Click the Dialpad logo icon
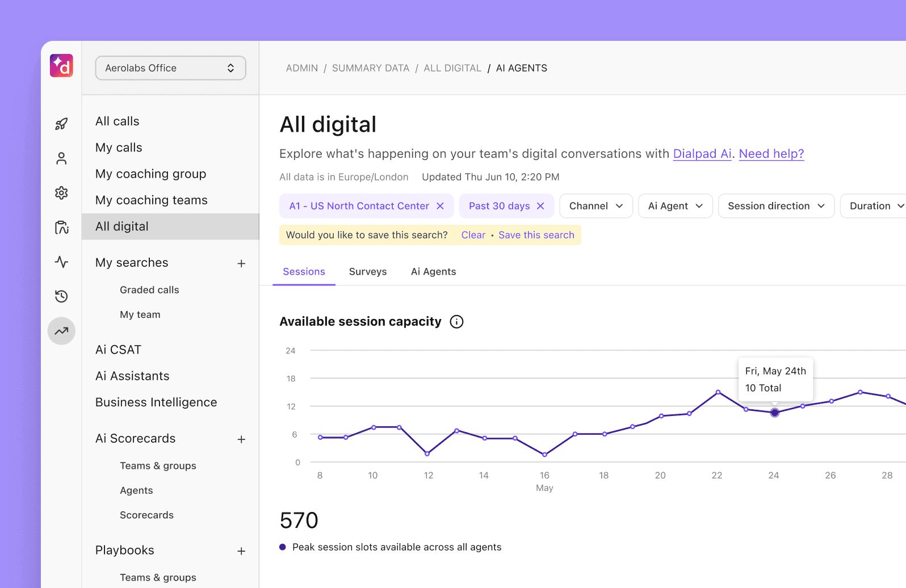This screenshot has width=906, height=588. tap(61, 66)
